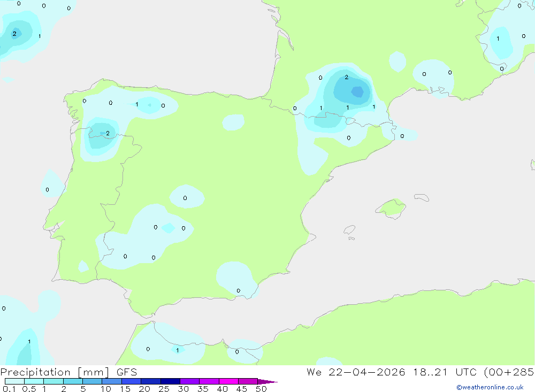Click the Menorca island outline
Image resolution: width=535 pixels, height=392 pixels.
tap(422, 197)
